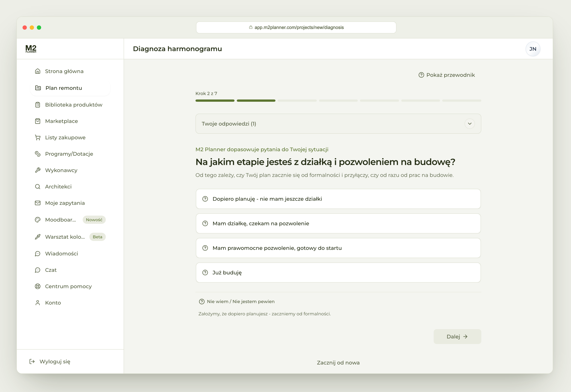Expand Twoje odpowiedzi with chevron button

pos(470,124)
